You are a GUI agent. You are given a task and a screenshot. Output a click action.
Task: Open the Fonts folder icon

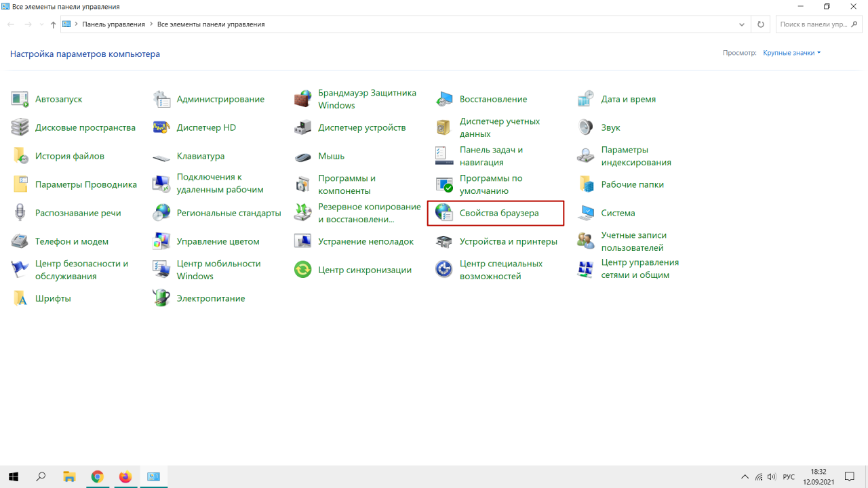click(20, 298)
